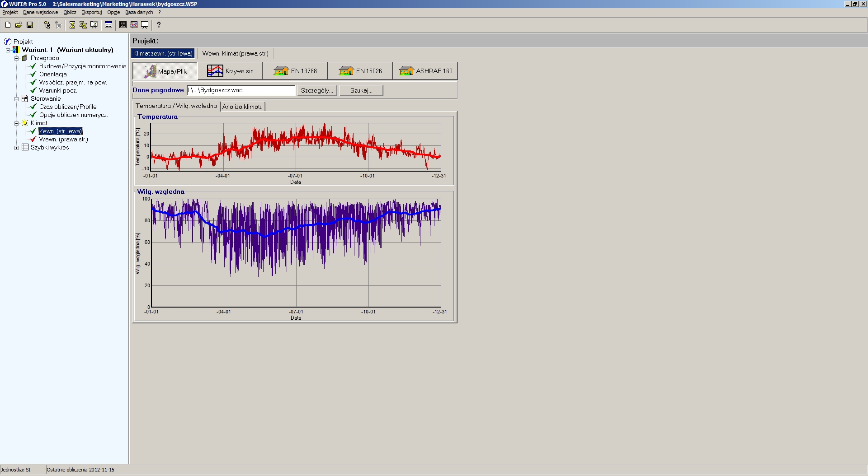Click the new project icon
This screenshot has width=868, height=476.
tap(8, 25)
